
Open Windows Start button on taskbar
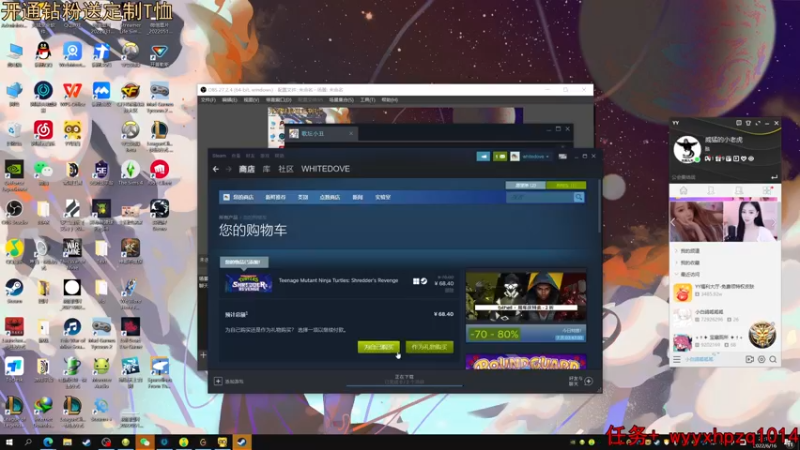[9, 442]
